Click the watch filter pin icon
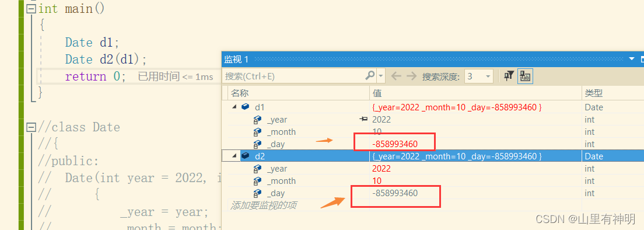 [x=509, y=76]
